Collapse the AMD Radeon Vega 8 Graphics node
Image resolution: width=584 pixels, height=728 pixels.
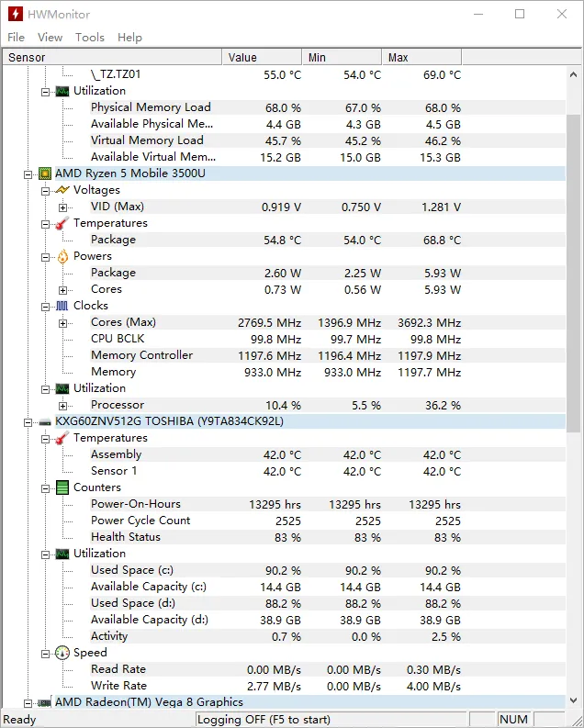[x=28, y=703]
